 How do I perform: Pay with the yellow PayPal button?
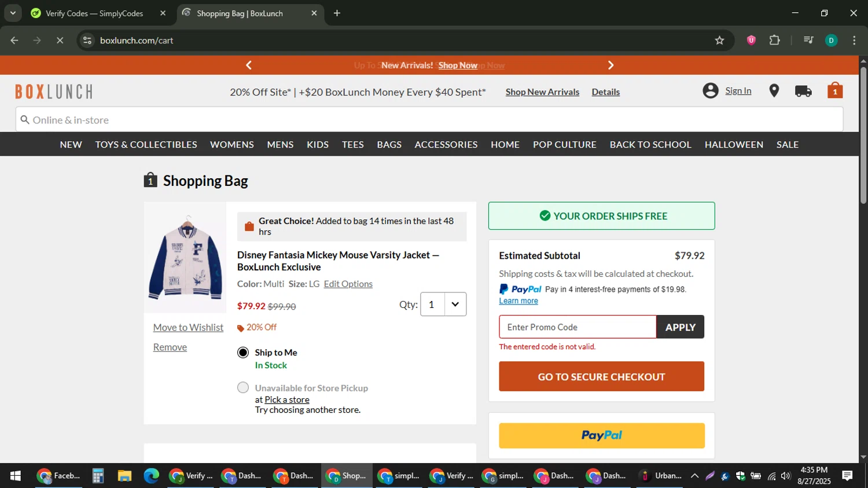point(602,435)
